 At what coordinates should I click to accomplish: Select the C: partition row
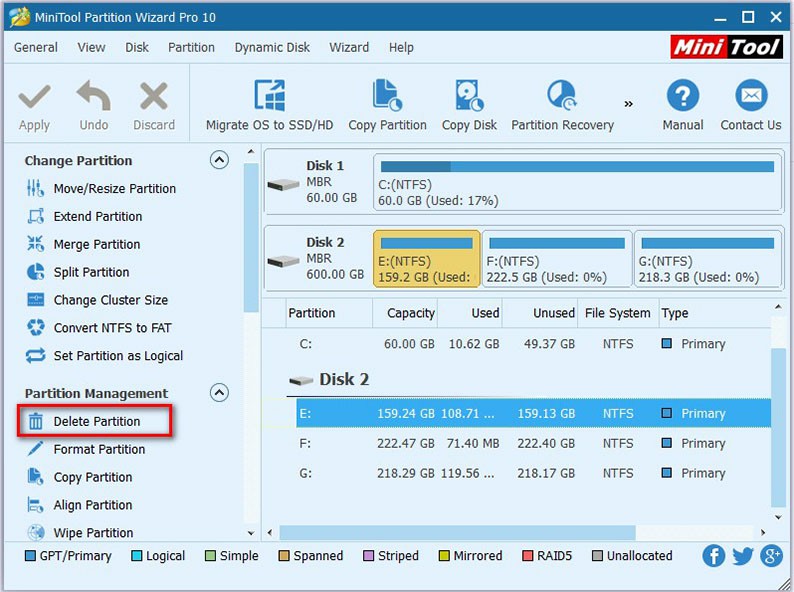coord(534,344)
